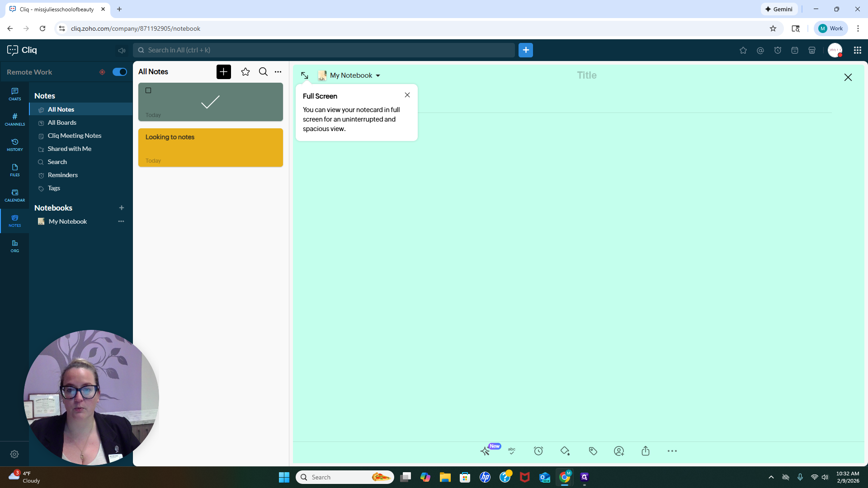Tick the checkbox in the green note card

148,90
